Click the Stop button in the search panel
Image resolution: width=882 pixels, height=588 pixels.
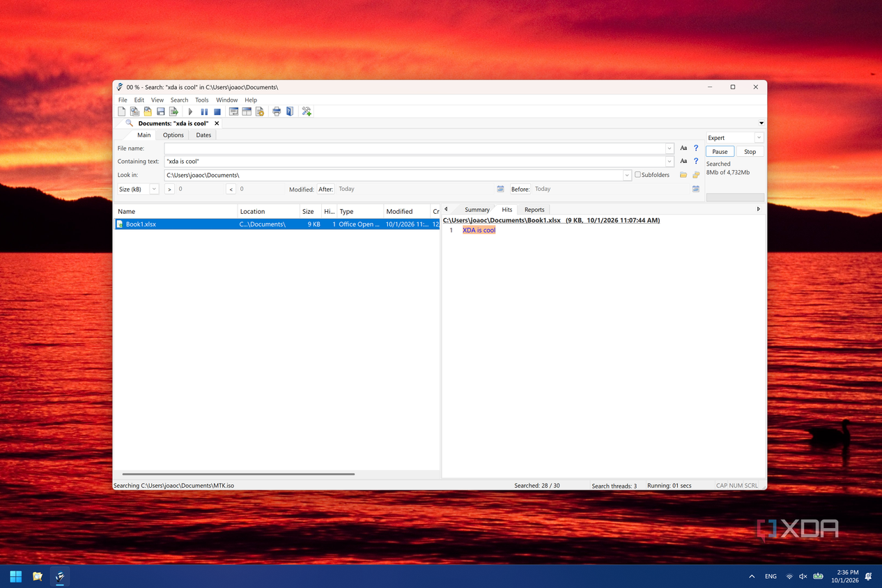click(750, 151)
